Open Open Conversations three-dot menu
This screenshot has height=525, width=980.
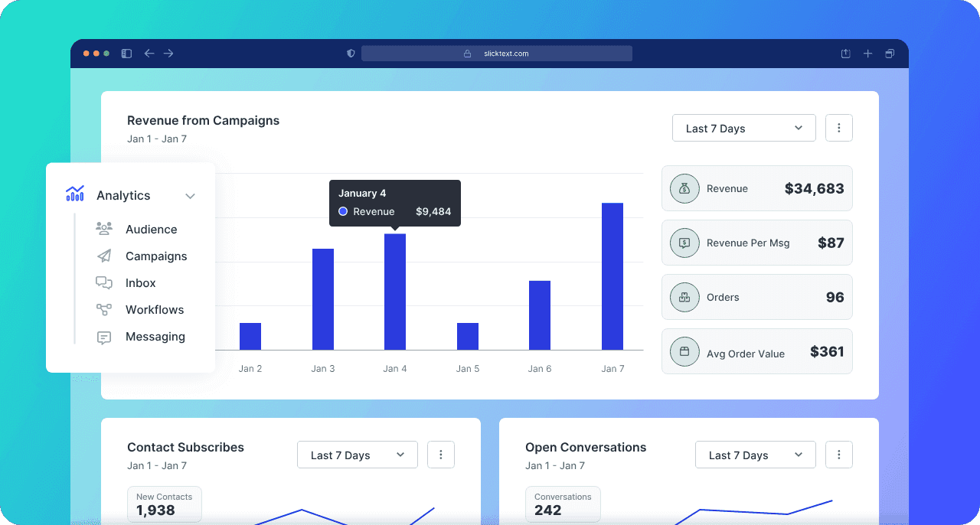(839, 455)
